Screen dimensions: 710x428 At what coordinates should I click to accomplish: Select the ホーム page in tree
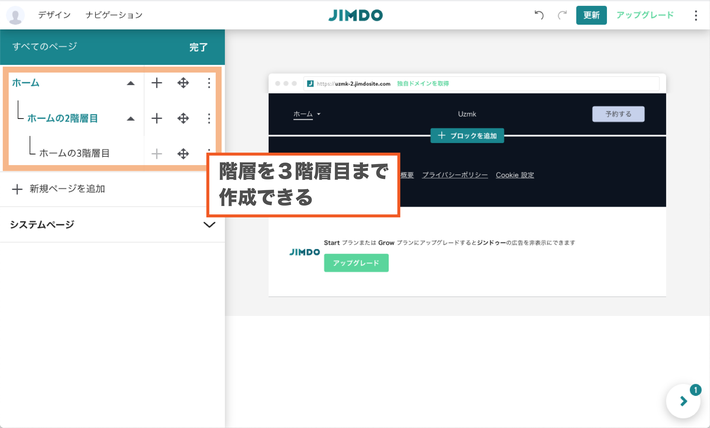pyautogui.click(x=26, y=83)
